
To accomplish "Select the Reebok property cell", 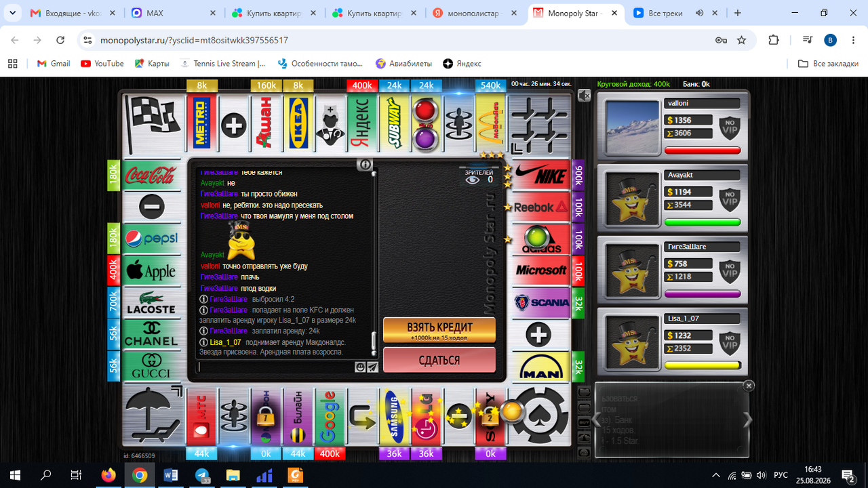I will 541,207.
